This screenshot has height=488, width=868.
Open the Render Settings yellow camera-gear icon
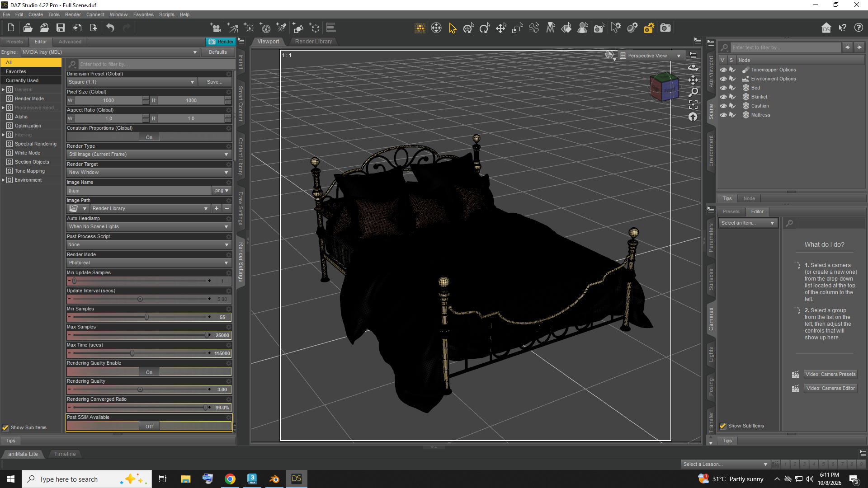[649, 28]
